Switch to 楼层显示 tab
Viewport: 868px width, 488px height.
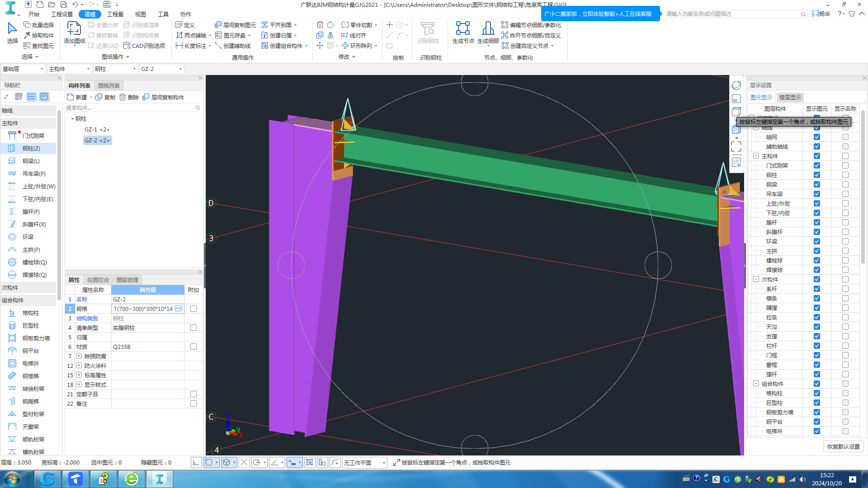pyautogui.click(x=790, y=97)
